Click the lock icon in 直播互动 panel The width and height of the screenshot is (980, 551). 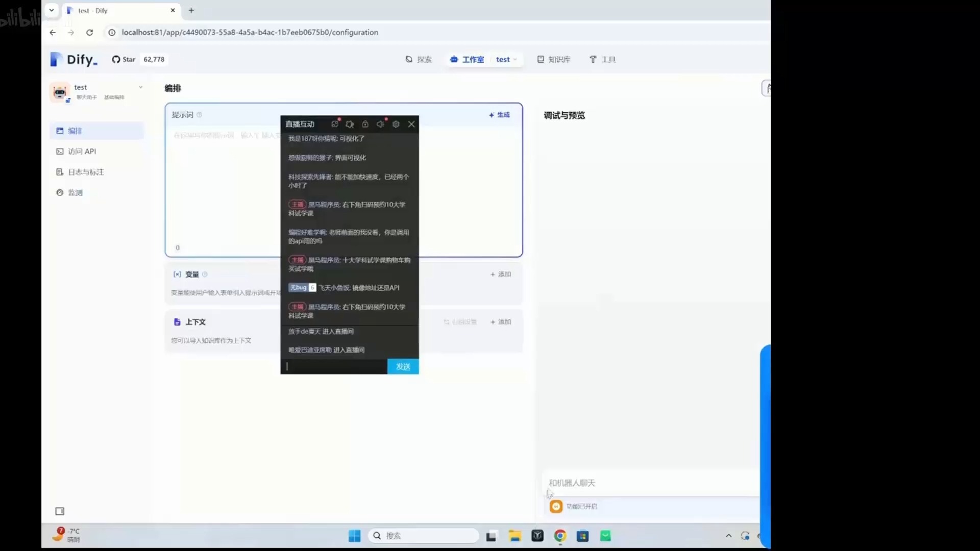(x=365, y=124)
